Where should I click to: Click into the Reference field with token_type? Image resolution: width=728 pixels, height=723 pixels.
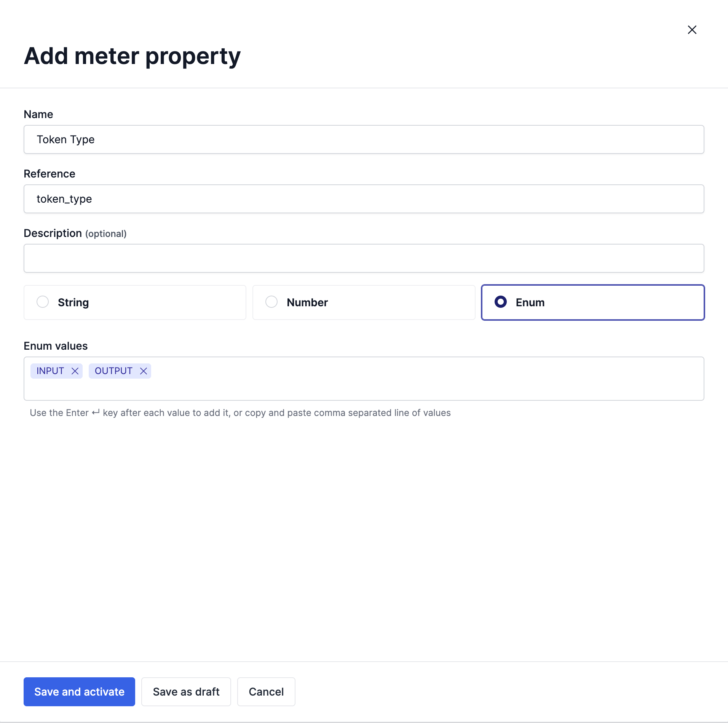(x=364, y=199)
